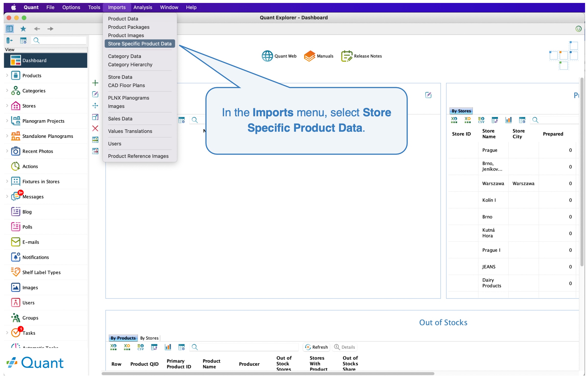Export to CSV in right stores widget

482,120
